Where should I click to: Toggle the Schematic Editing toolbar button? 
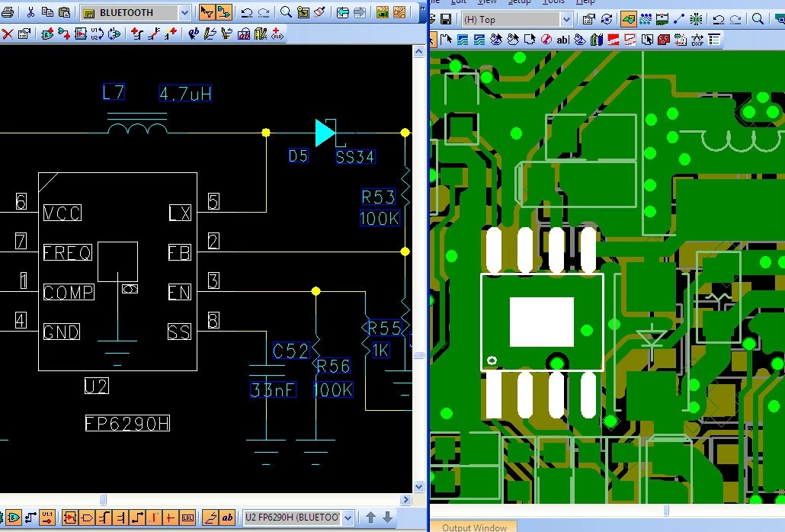224,12
